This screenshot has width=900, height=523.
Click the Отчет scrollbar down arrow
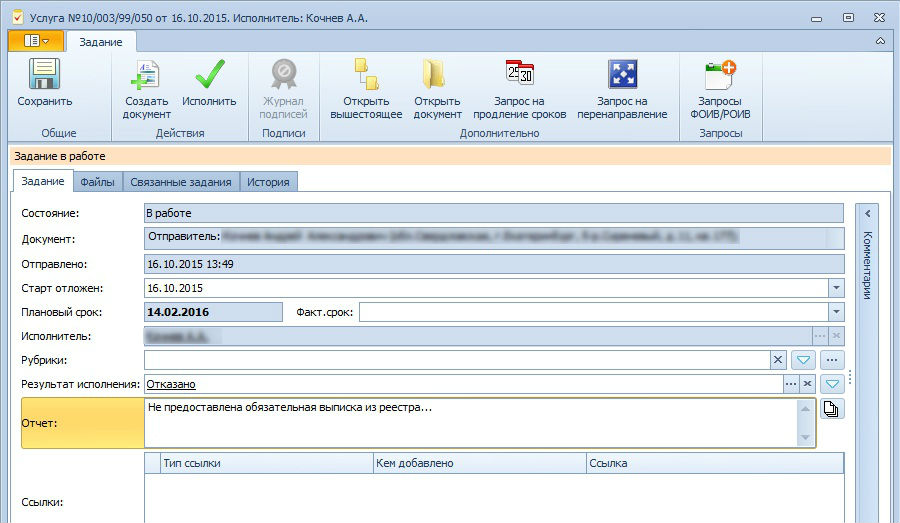805,438
